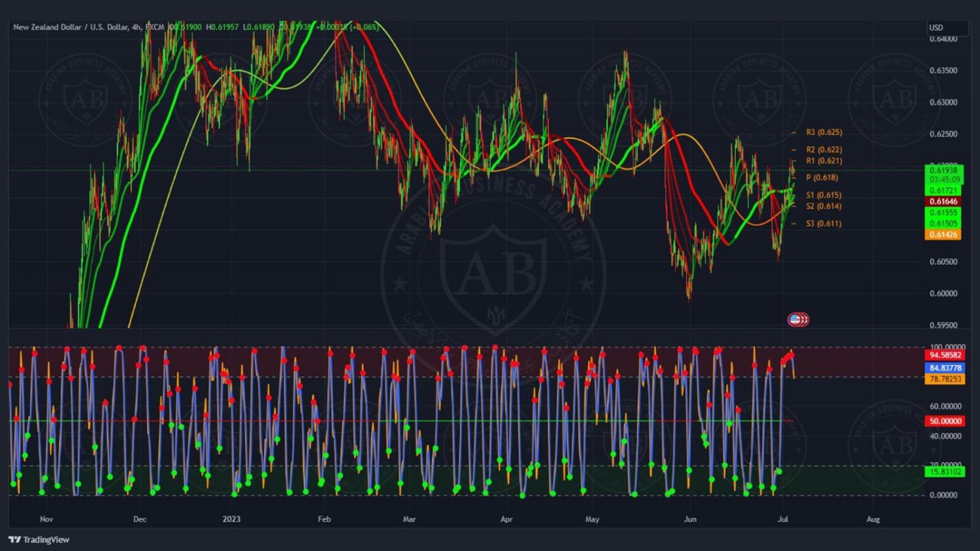The image size is (980, 551).
Task: Click the green 0.61555 price tag
Action: click(943, 213)
